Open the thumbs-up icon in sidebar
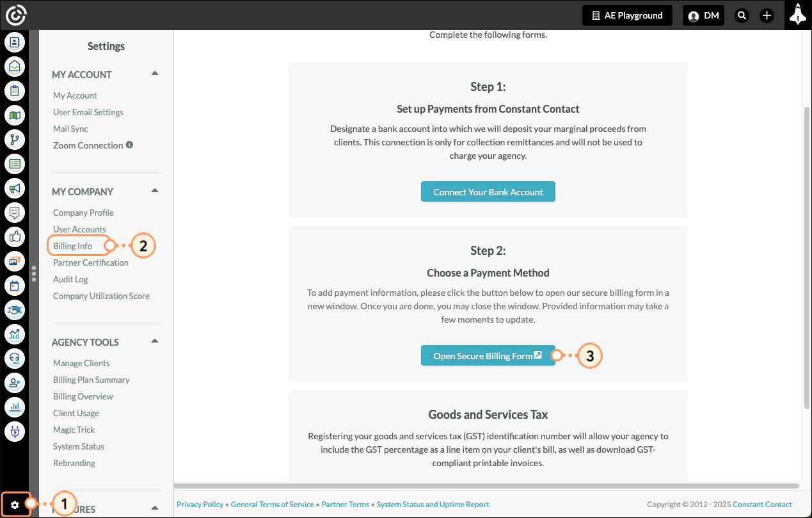 (x=15, y=236)
